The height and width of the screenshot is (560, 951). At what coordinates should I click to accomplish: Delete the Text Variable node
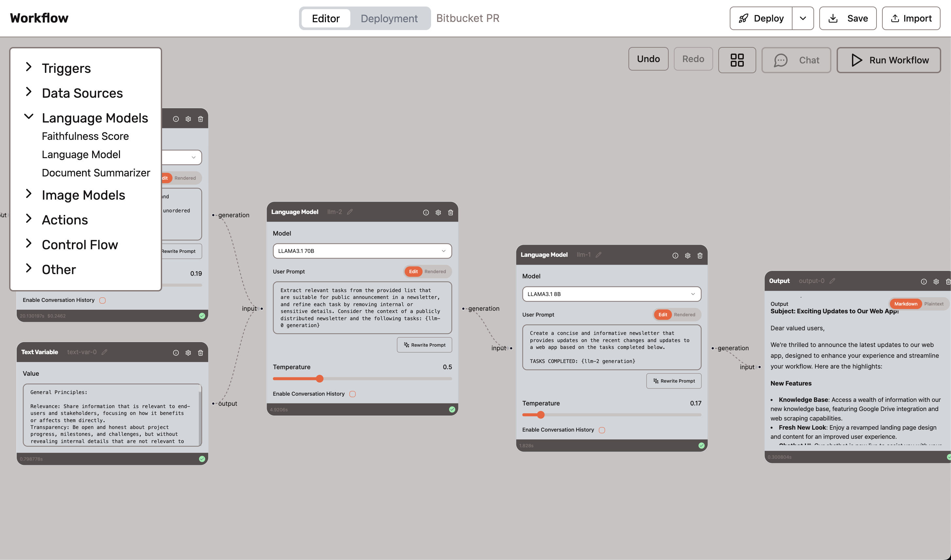(200, 353)
